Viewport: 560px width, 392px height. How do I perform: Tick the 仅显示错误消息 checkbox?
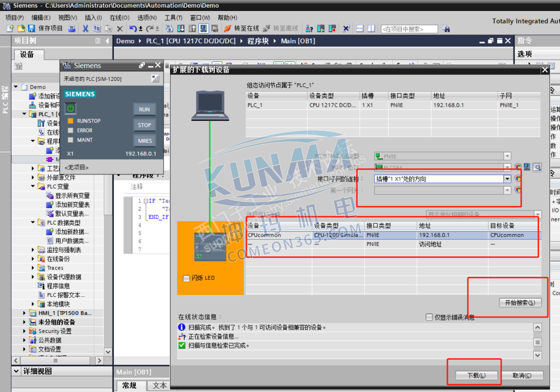click(429, 317)
